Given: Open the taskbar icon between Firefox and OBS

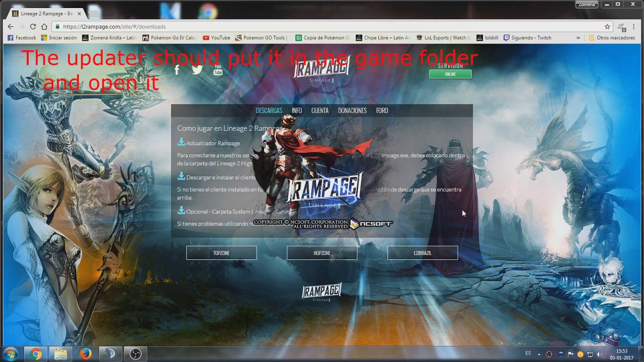Looking at the screenshot, I should (x=110, y=354).
